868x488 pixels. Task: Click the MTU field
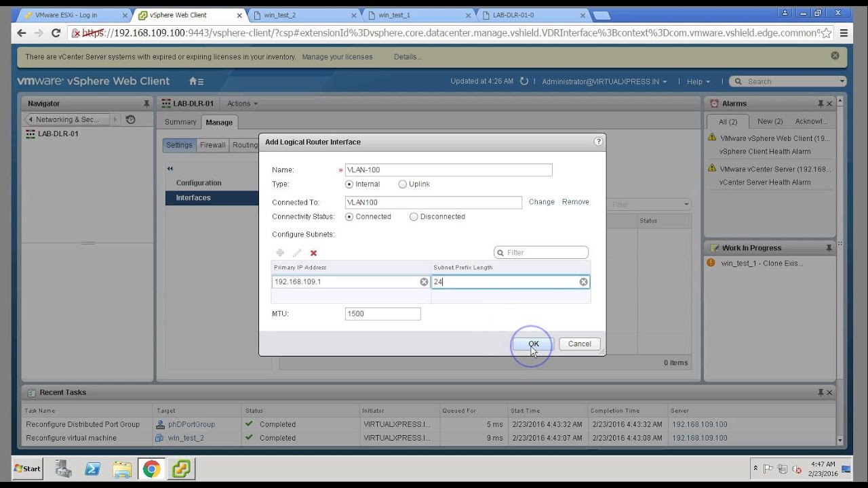[382, 314]
